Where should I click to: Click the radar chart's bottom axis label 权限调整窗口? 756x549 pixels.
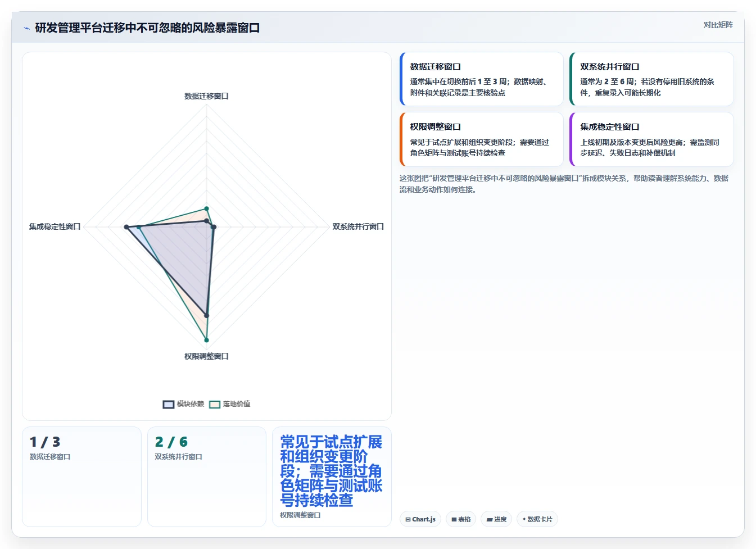[206, 356]
